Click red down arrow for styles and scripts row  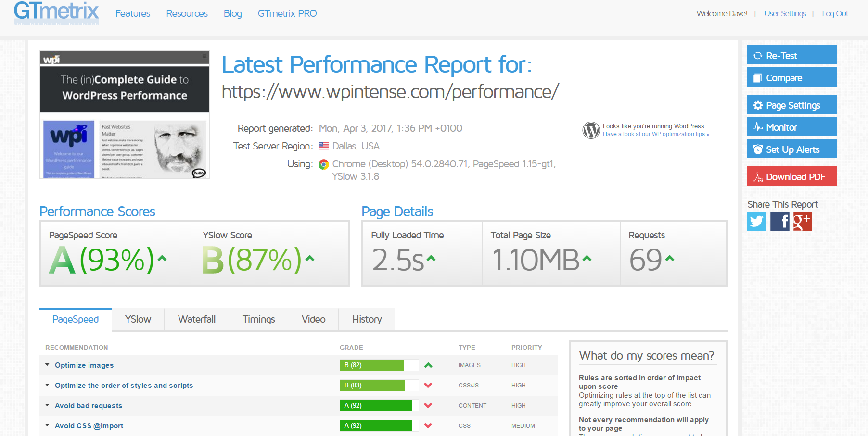pos(428,386)
